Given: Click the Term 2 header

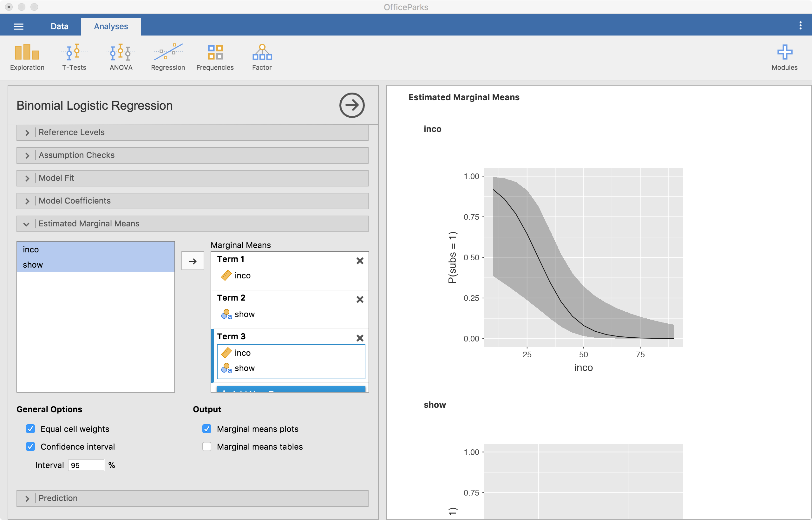Looking at the screenshot, I should (x=231, y=298).
